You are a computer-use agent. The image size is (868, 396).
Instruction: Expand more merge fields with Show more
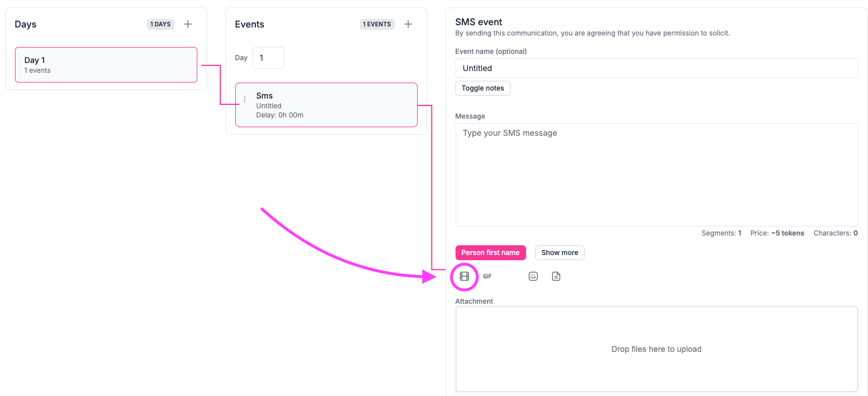coord(559,253)
